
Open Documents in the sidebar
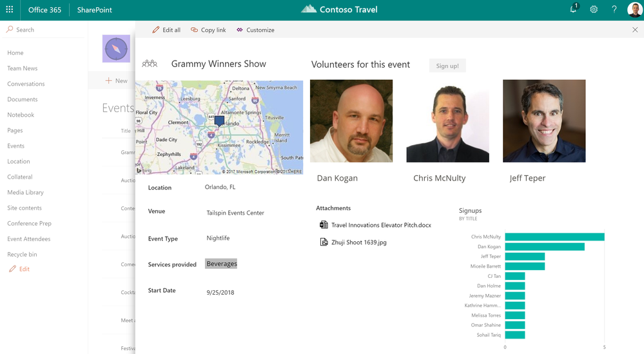(x=22, y=99)
